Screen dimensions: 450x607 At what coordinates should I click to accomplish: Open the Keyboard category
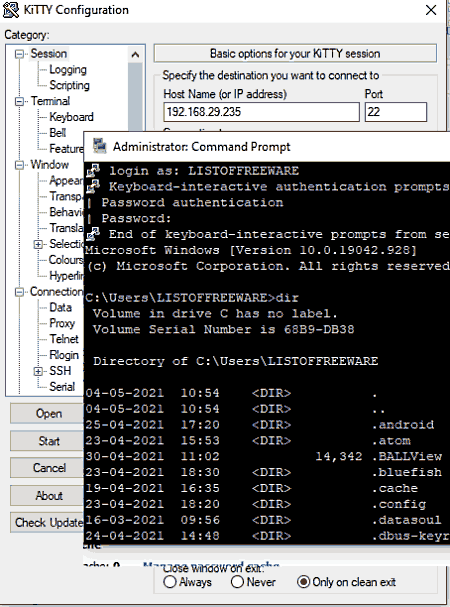(71, 117)
